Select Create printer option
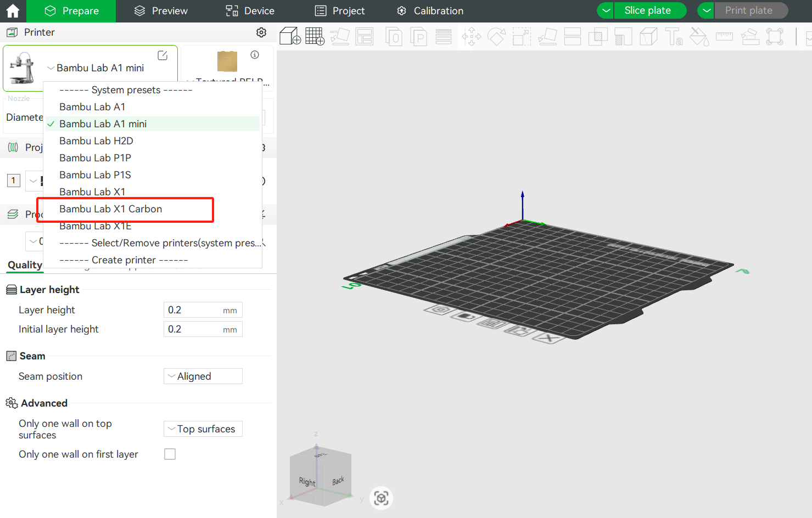The height and width of the screenshot is (518, 812). tap(124, 260)
